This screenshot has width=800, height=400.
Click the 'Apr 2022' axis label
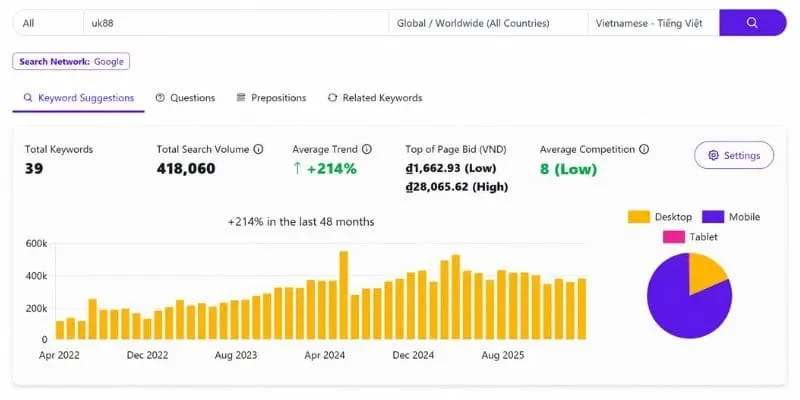click(59, 355)
